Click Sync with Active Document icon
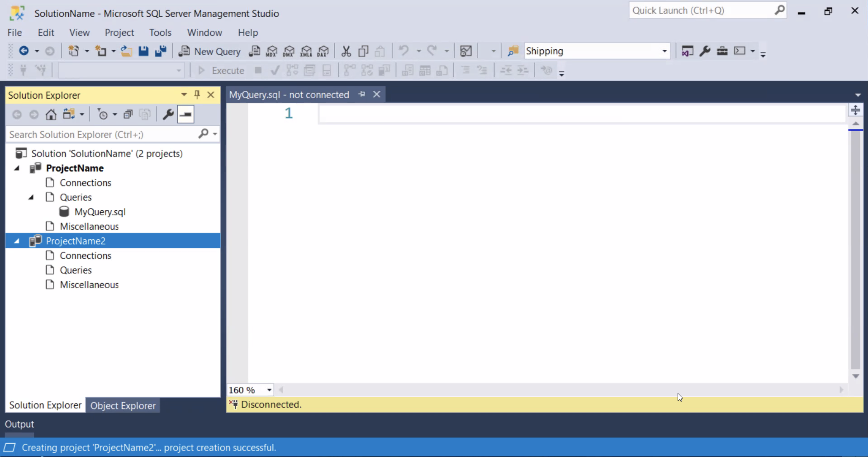Screen dimensions: 868x457 point(69,115)
